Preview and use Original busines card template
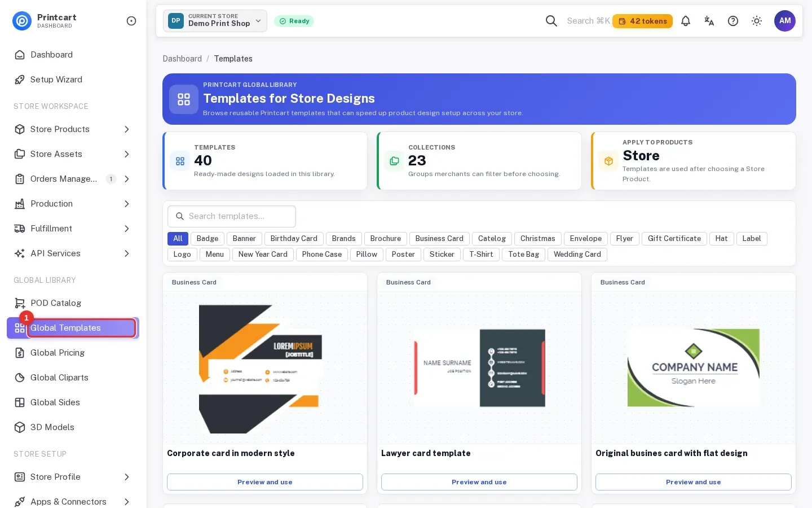 [x=694, y=482]
